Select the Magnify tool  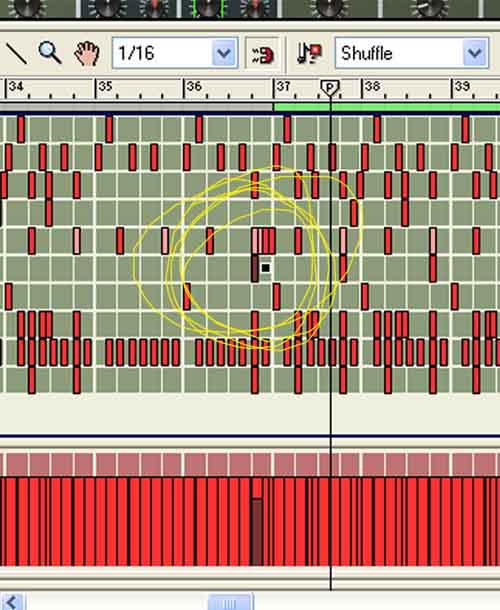[x=49, y=53]
